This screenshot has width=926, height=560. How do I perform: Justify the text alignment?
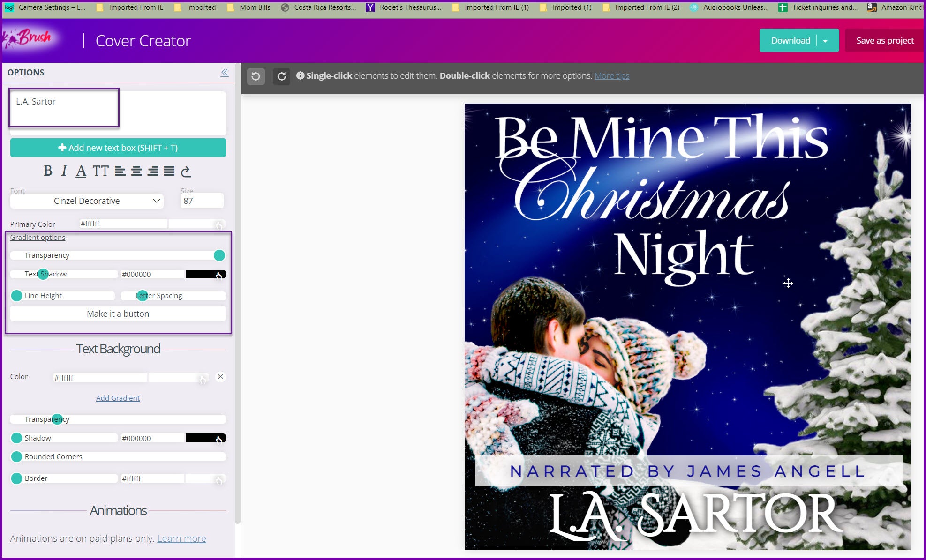(169, 171)
